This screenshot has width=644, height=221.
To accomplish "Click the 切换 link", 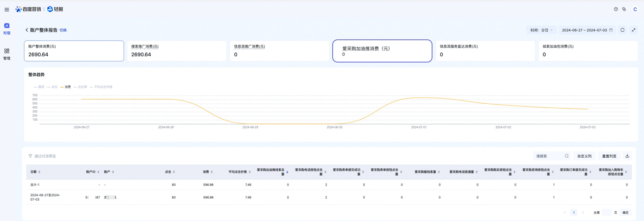I will 63,30.
